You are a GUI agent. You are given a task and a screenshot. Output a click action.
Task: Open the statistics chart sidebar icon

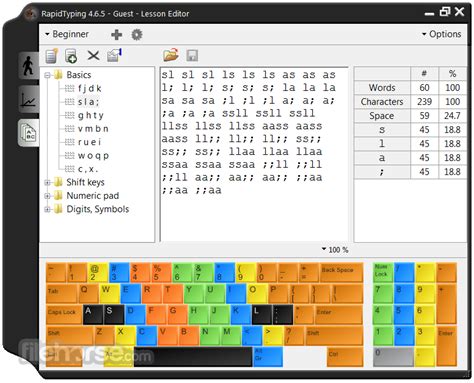coord(29,99)
